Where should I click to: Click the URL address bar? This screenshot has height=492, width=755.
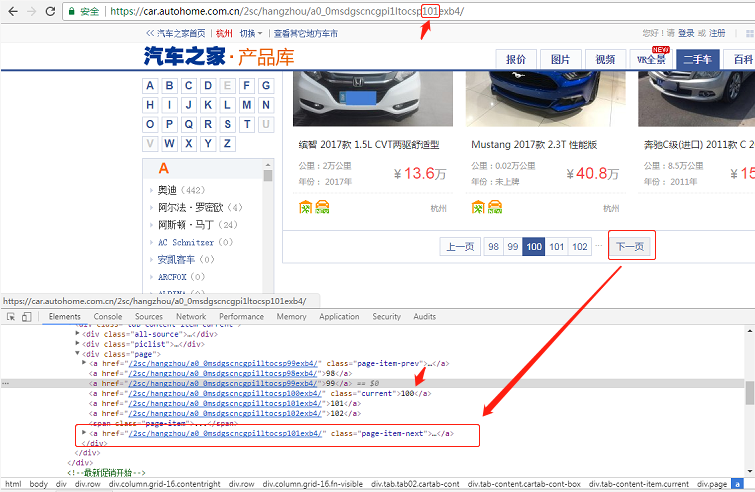(400, 11)
